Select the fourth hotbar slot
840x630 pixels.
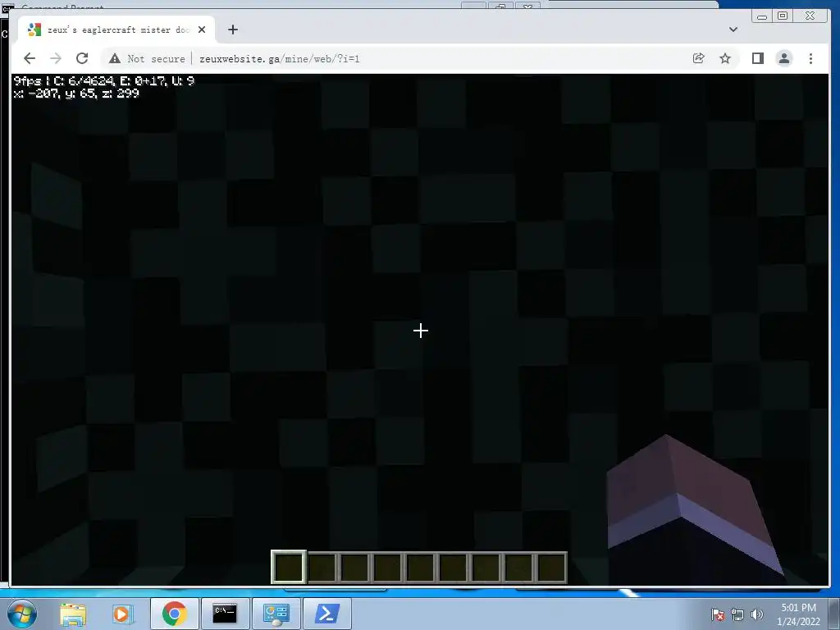[388, 567]
